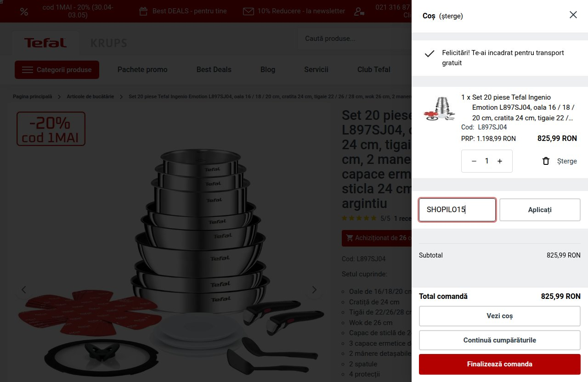Show next product image with right arrow
Viewport: 588px width, 382px height.
(x=314, y=289)
